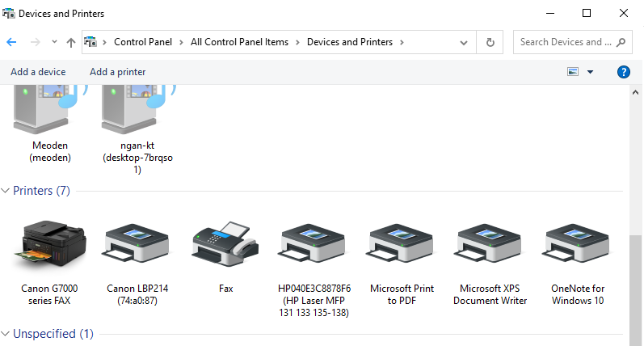
Task: Collapse the Printers (7) group
Action: tap(6, 191)
